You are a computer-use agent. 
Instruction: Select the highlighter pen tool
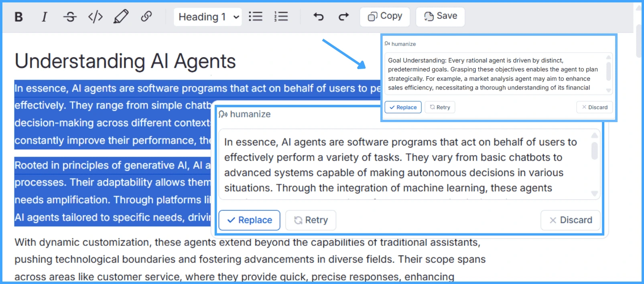(121, 17)
